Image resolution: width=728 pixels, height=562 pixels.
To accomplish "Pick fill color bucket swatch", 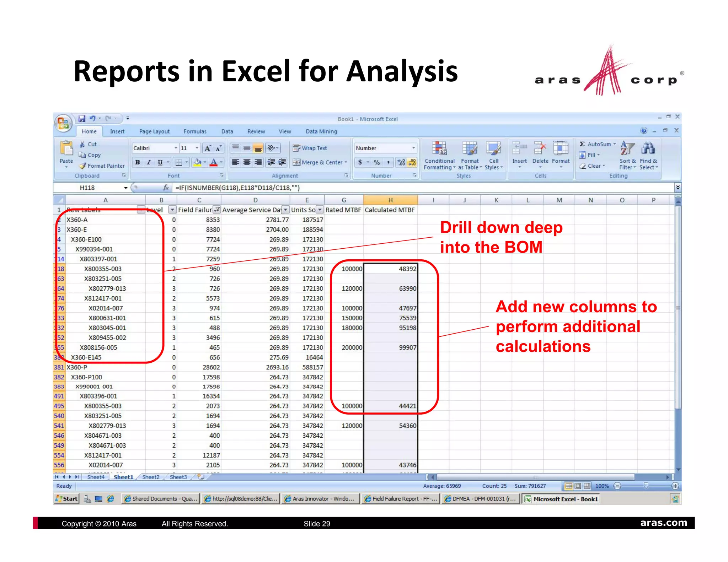I will [197, 162].
